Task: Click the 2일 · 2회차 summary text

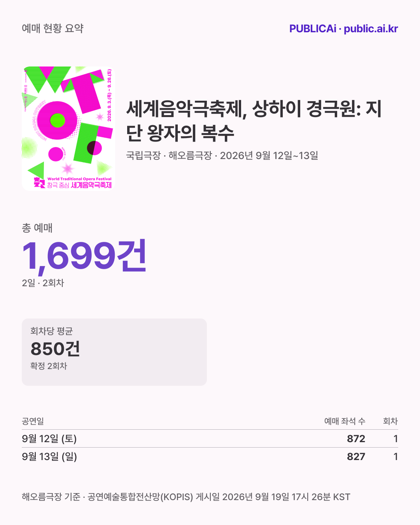Action: pos(43,283)
